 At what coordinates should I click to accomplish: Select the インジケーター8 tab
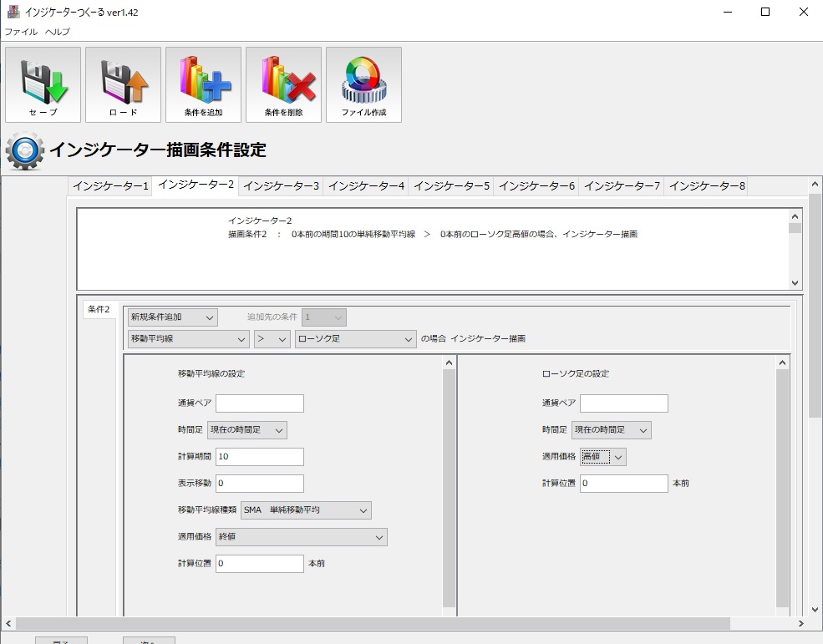click(707, 185)
